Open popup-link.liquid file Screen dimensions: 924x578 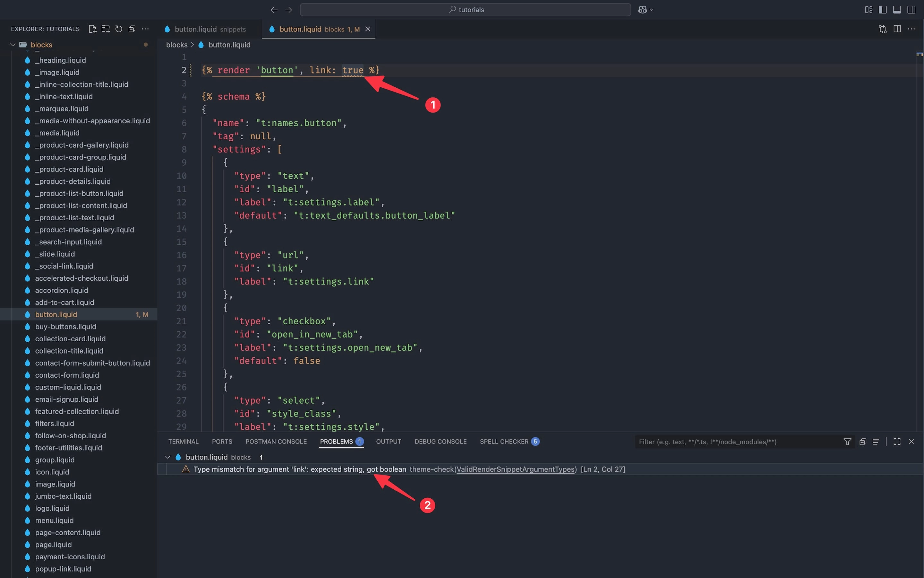63,569
